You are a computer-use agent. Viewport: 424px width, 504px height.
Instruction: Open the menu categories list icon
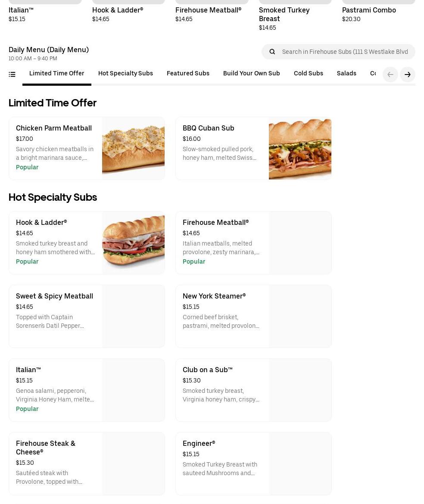pyautogui.click(x=12, y=75)
